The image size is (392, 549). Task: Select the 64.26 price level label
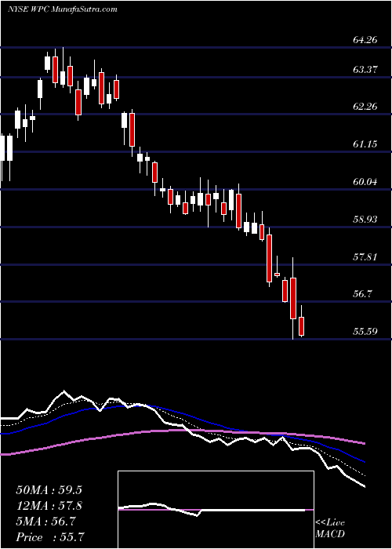click(x=365, y=39)
